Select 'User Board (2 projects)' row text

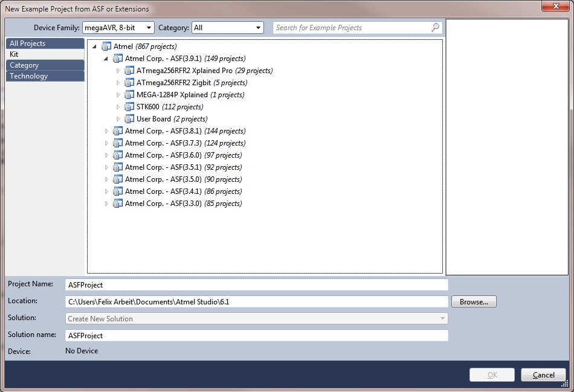(172, 119)
